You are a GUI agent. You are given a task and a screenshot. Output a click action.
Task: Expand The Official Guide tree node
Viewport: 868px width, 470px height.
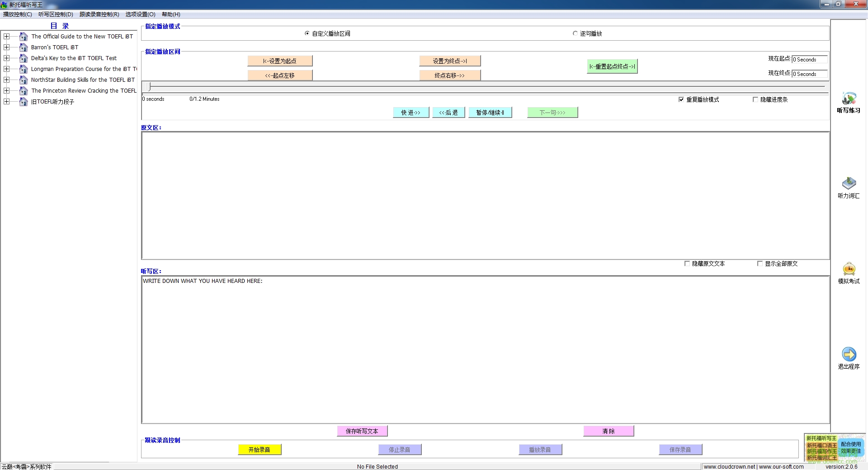pos(7,36)
